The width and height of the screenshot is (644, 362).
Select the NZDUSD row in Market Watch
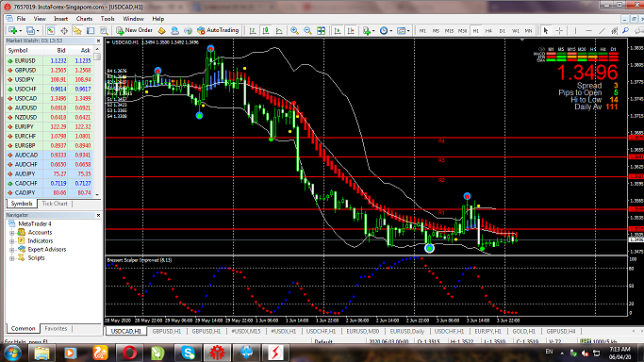50,118
